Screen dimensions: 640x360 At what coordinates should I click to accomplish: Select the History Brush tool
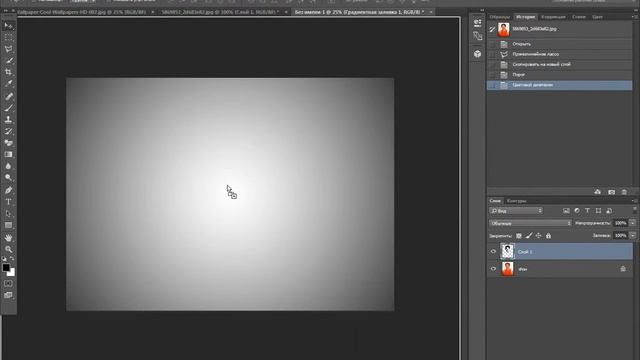(8, 131)
